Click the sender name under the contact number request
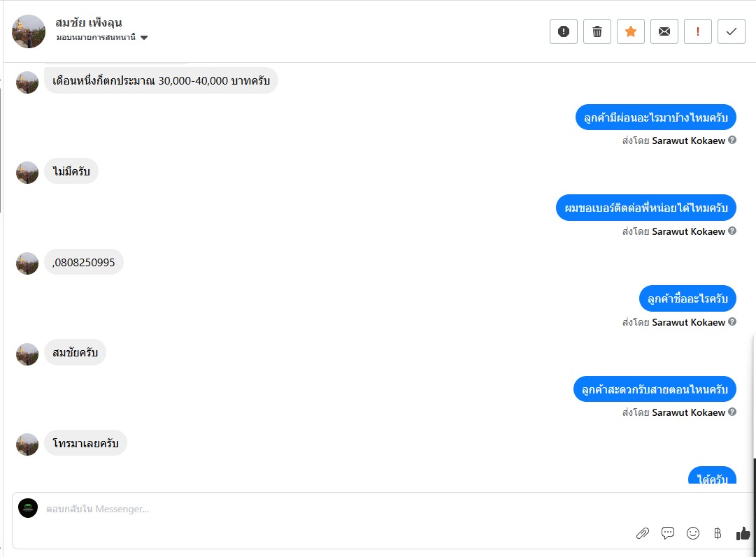756x557 pixels. 688,231
